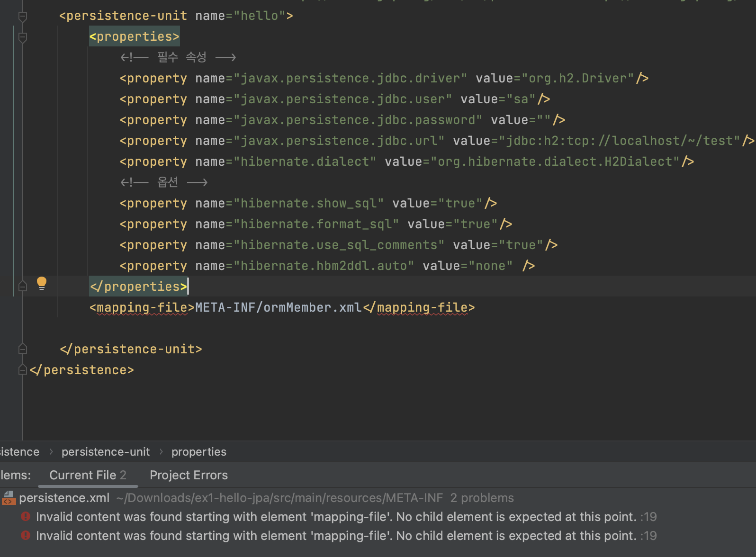This screenshot has height=557, width=756.
Task: Select the partially visible persistence breadcrumb
Action: pos(19,452)
